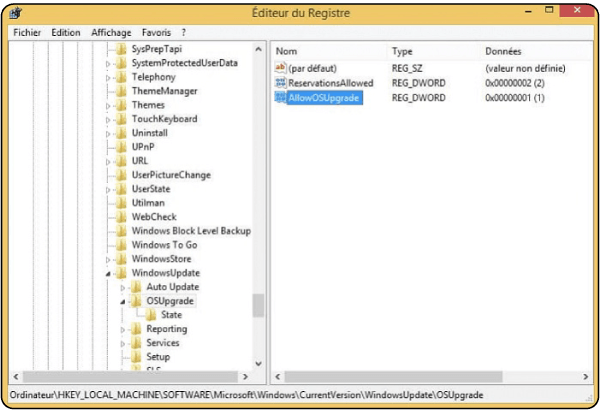Collapse the OSUpgrade subkey
600x412 pixels.
pos(122,302)
